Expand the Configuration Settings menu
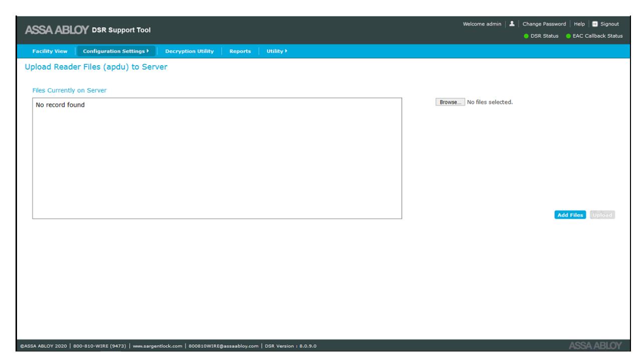The width and height of the screenshot is (644, 362). click(116, 51)
